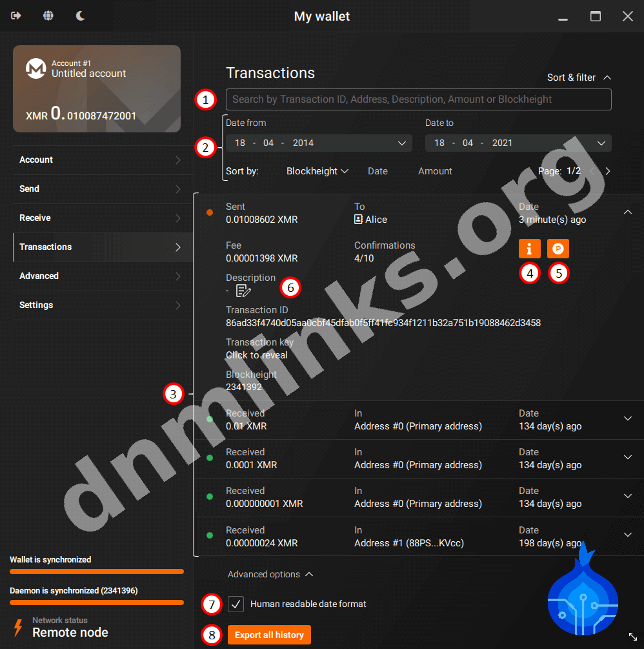This screenshot has height=649, width=644.
Task: Toggle Human readable date format checkbox
Action: pyautogui.click(x=236, y=604)
